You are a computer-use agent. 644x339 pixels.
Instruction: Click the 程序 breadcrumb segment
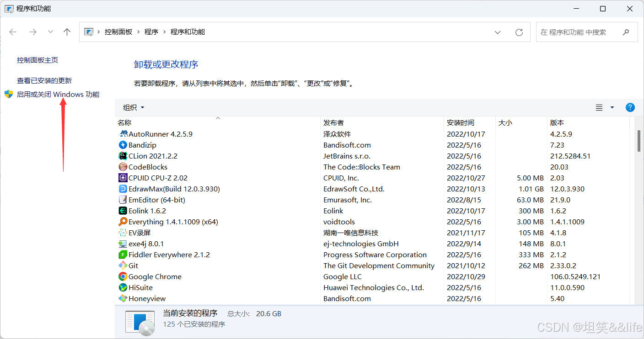coord(151,32)
